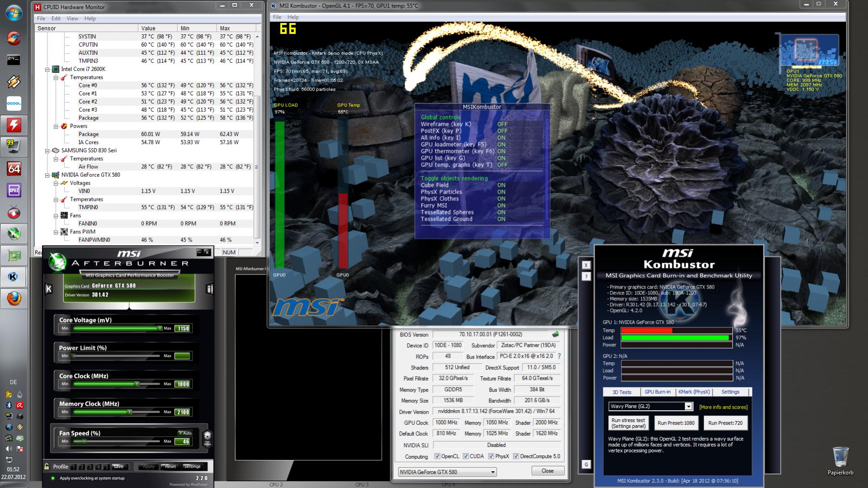
Task: Open the GPU selector dropdown in GPU-Z
Action: click(x=447, y=472)
